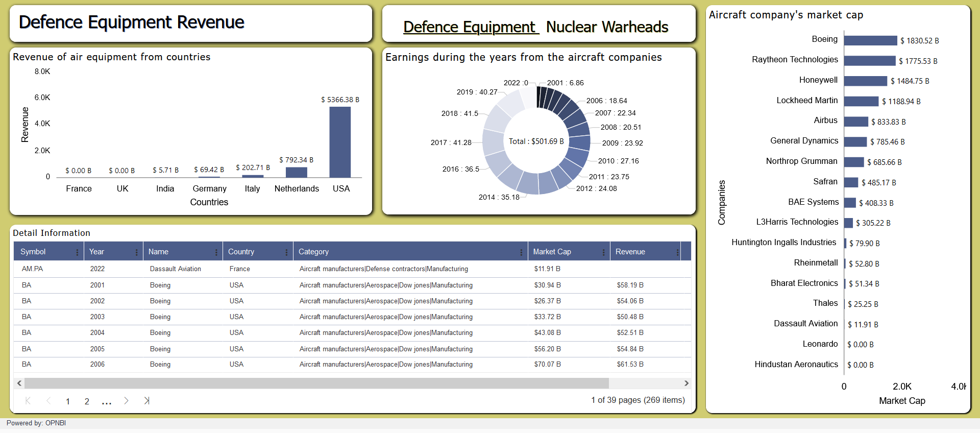Image resolution: width=980 pixels, height=433 pixels.
Task: Click the table scroll-left arrow
Action: point(19,383)
